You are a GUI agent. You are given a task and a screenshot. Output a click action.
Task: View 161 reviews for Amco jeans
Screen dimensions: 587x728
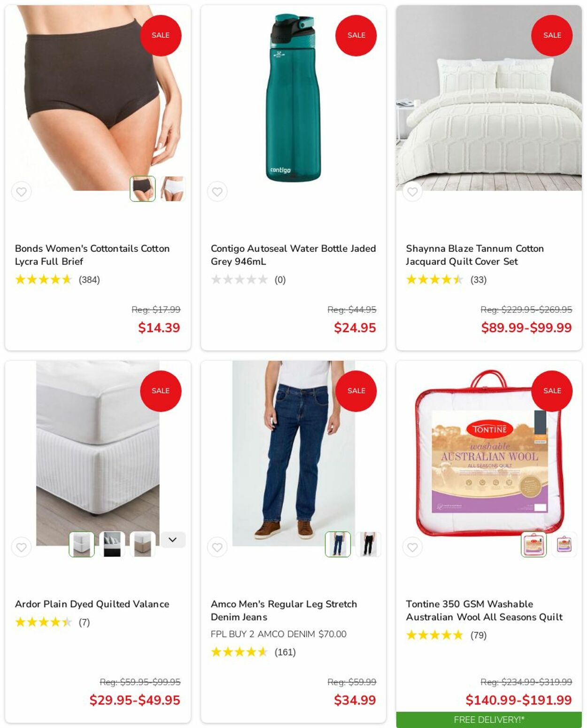pos(285,652)
